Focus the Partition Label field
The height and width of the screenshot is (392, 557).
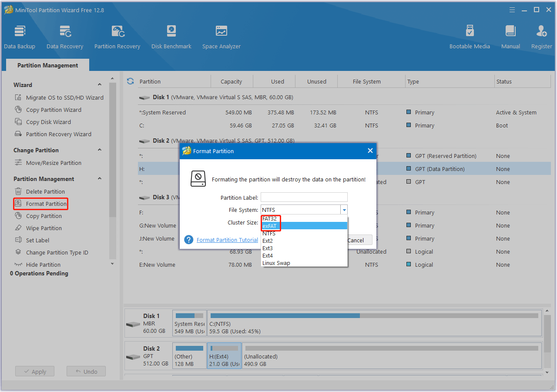[304, 198]
